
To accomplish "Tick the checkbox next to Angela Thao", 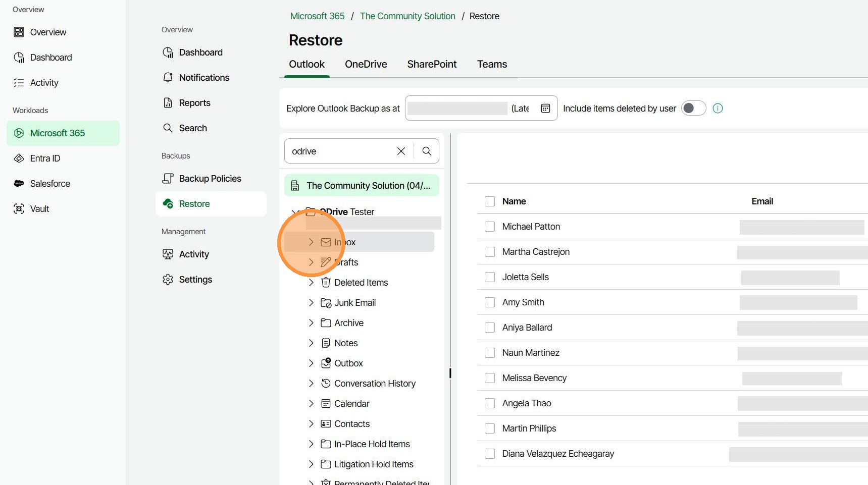I will (x=490, y=403).
